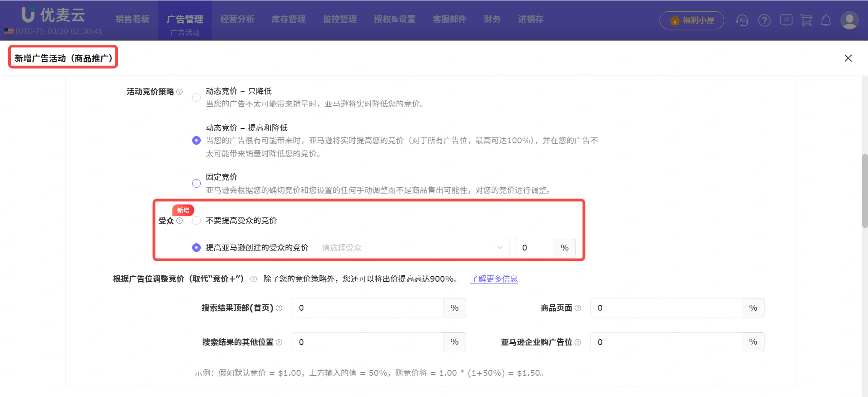Click the 搜索结果顶部(首页) percentage input
This screenshot has width=868, height=397.
[x=368, y=308]
